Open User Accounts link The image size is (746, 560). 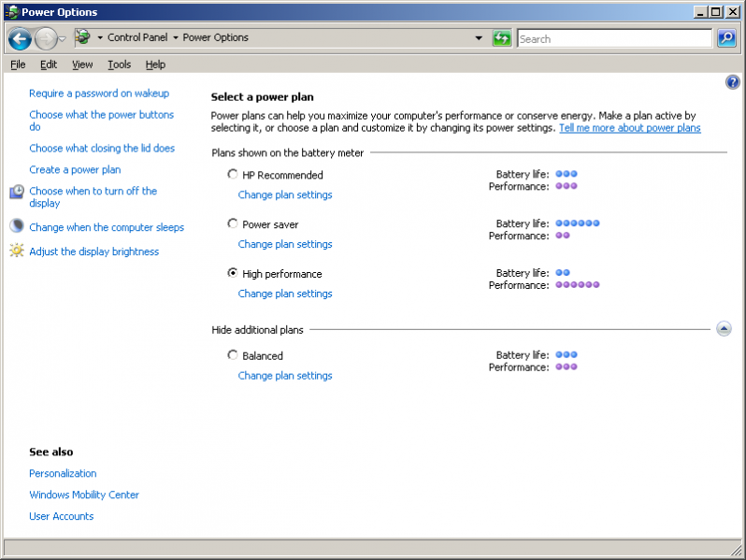62,516
